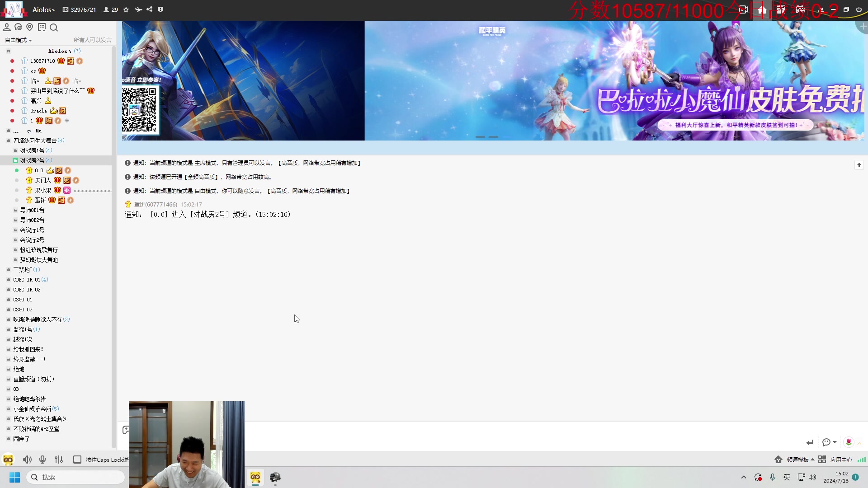
Task: Open Windows Start menu
Action: point(14,477)
